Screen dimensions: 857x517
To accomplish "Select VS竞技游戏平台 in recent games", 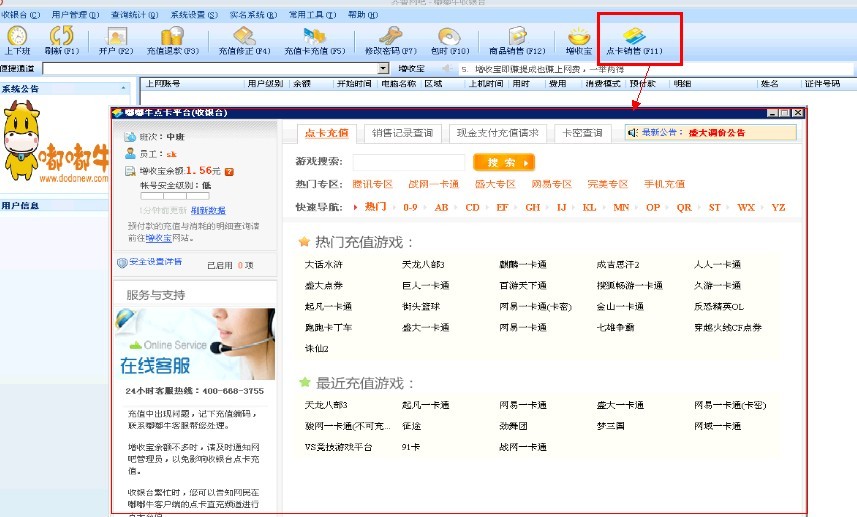I will tap(338, 447).
